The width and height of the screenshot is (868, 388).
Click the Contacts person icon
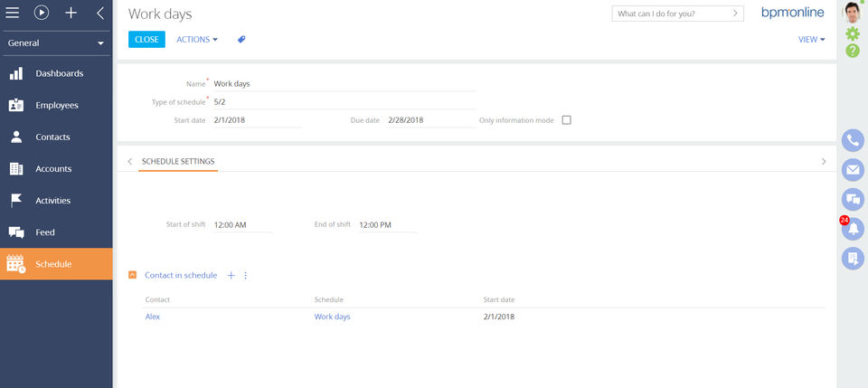tap(16, 137)
